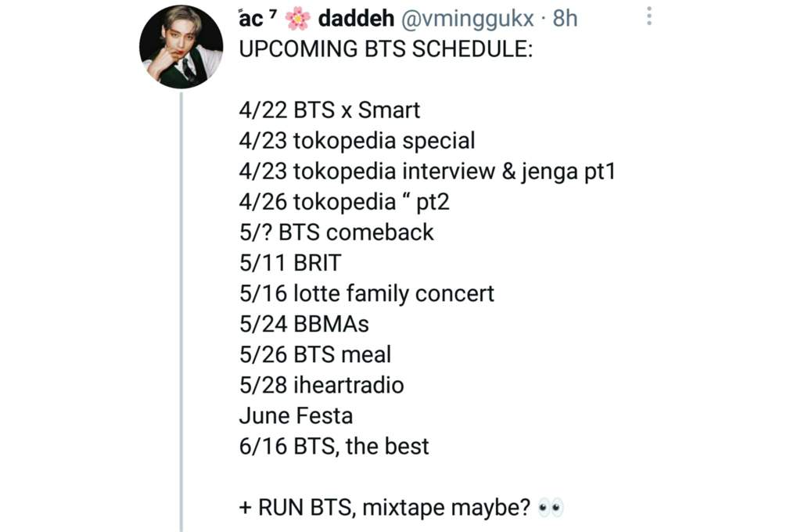
Task: Click the 4/23 tokopedia special line
Action: pyautogui.click(x=357, y=141)
